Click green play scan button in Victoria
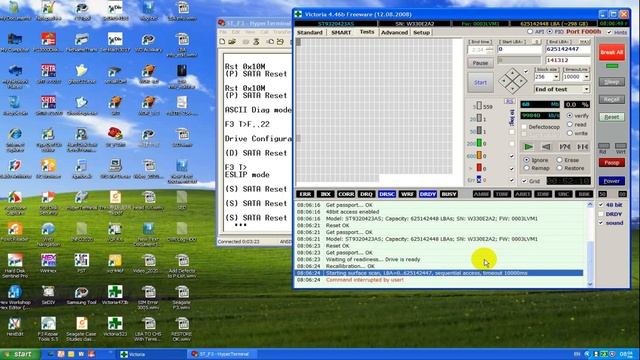 pyautogui.click(x=528, y=147)
